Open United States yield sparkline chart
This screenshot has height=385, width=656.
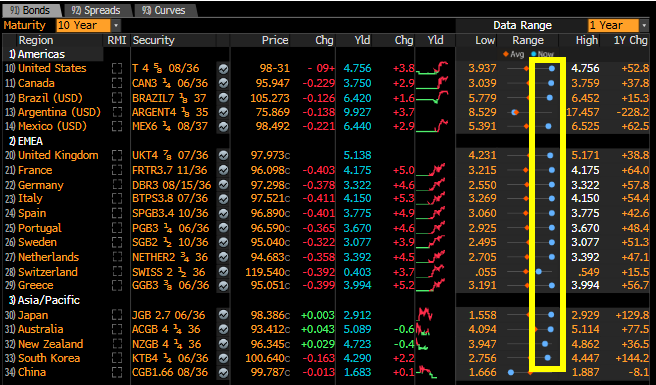tap(432, 68)
